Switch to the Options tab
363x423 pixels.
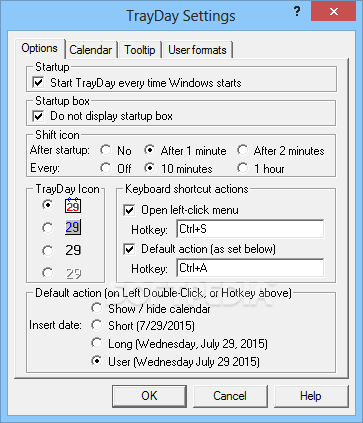point(39,48)
